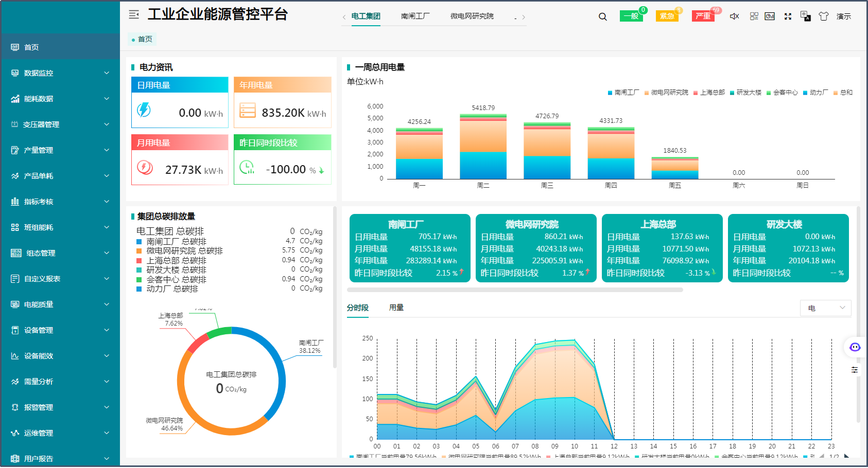868x468 pixels.
Task: Toggle 研发大楼 series in weekly chart legend
Action: coord(745,93)
